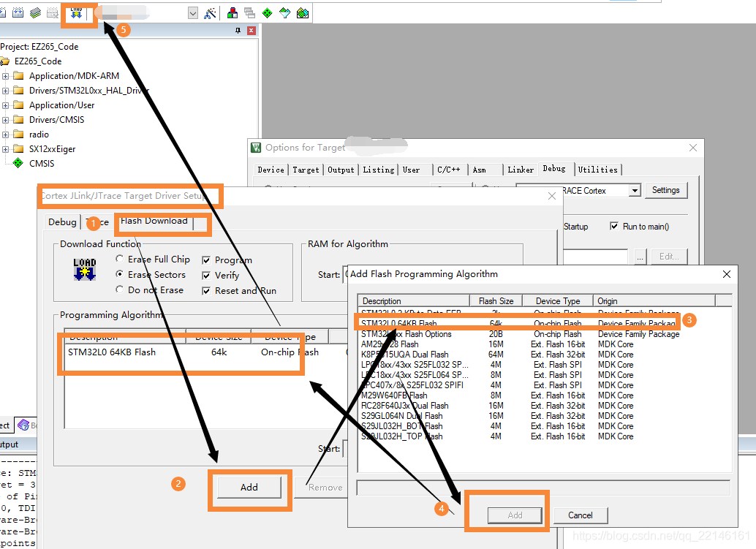This screenshot has height=549, width=756.
Task: Expand the SX12xxEiger folder
Action: point(5,149)
